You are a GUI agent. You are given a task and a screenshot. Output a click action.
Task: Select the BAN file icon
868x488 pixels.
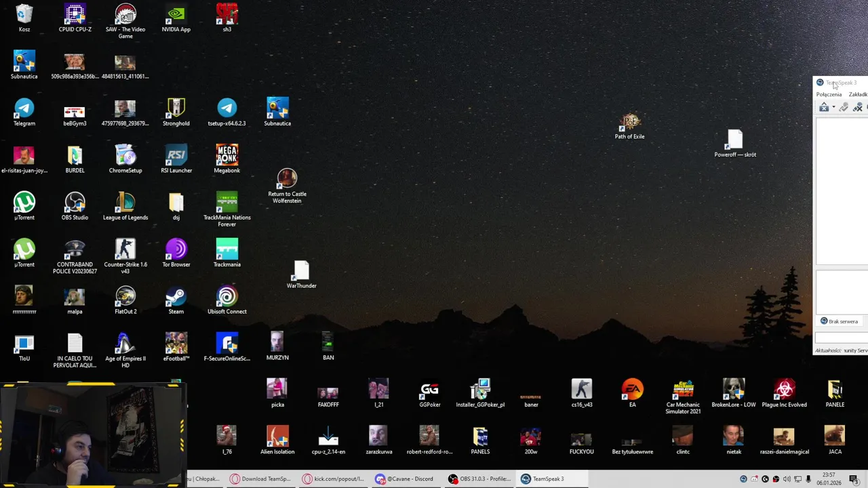(328, 346)
